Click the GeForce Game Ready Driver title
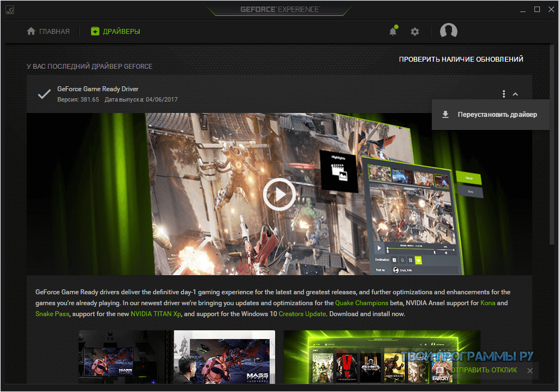The width and height of the screenshot is (559, 392). pos(98,89)
